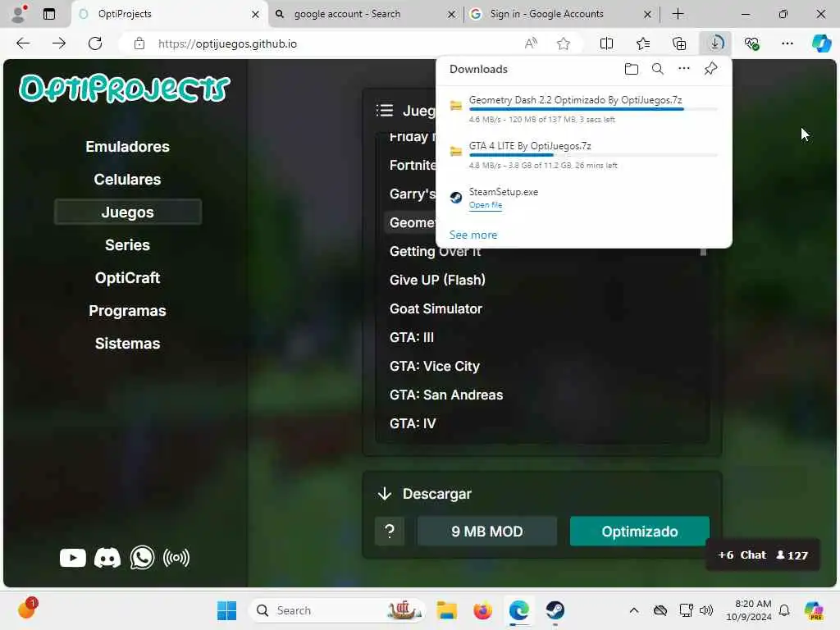Click the OptiProjects logo
Image resolution: width=840 pixels, height=630 pixels.
125,89
